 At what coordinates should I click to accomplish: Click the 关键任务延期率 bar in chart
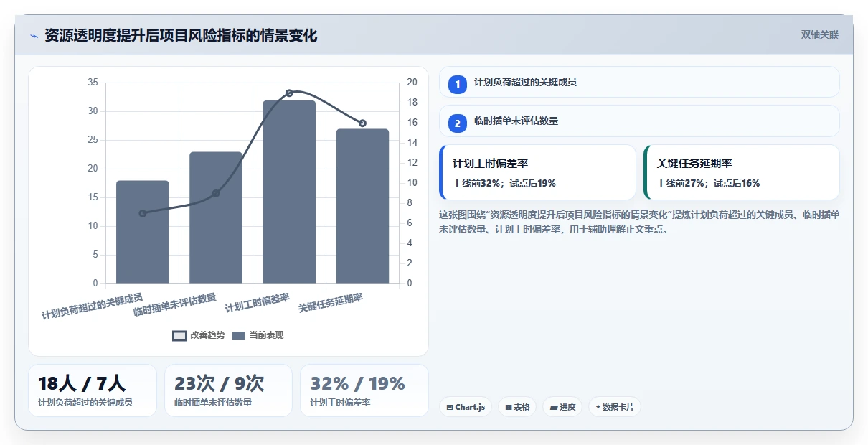(x=362, y=206)
